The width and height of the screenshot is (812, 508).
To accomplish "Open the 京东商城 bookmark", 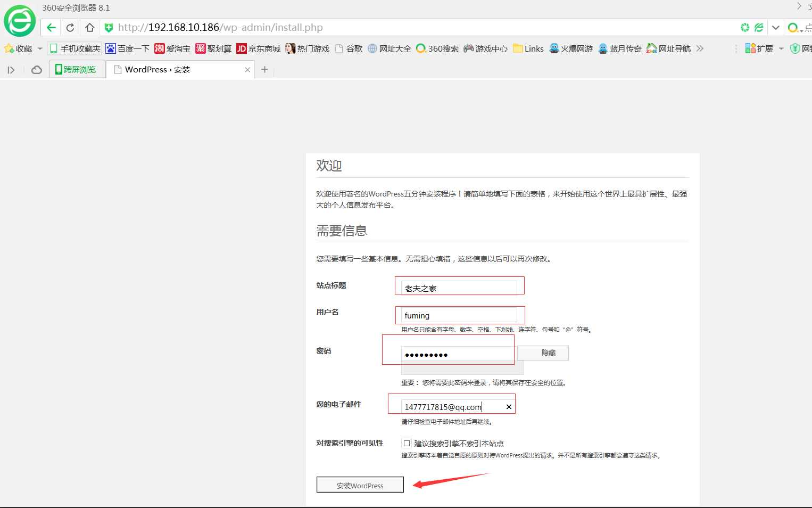I will [x=259, y=48].
